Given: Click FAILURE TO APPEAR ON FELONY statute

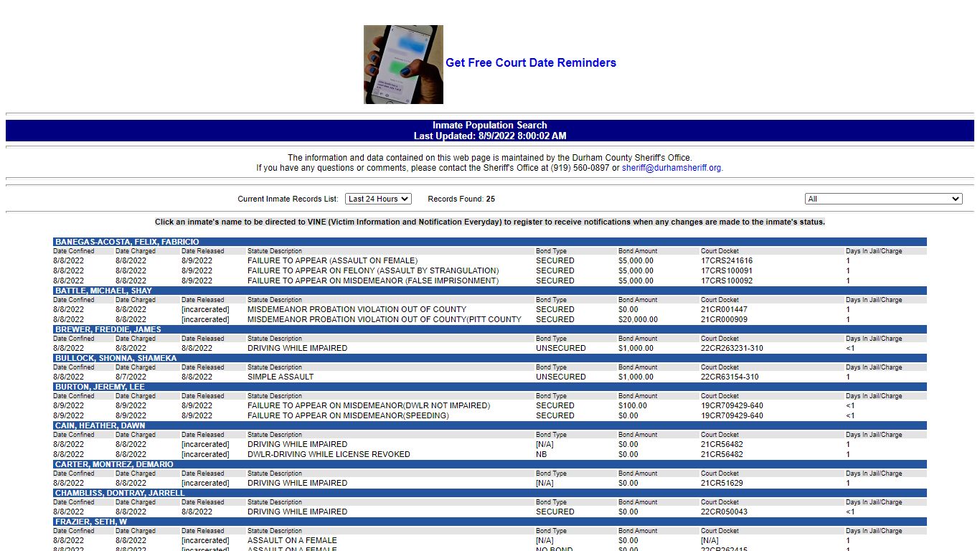Looking at the screenshot, I should pos(373,271).
